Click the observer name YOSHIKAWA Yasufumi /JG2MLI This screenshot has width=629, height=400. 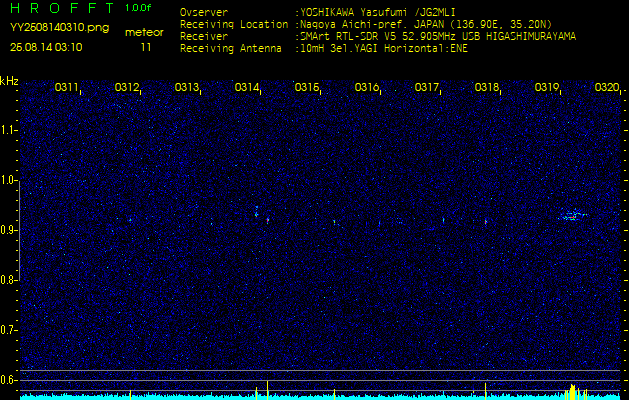[x=377, y=12]
